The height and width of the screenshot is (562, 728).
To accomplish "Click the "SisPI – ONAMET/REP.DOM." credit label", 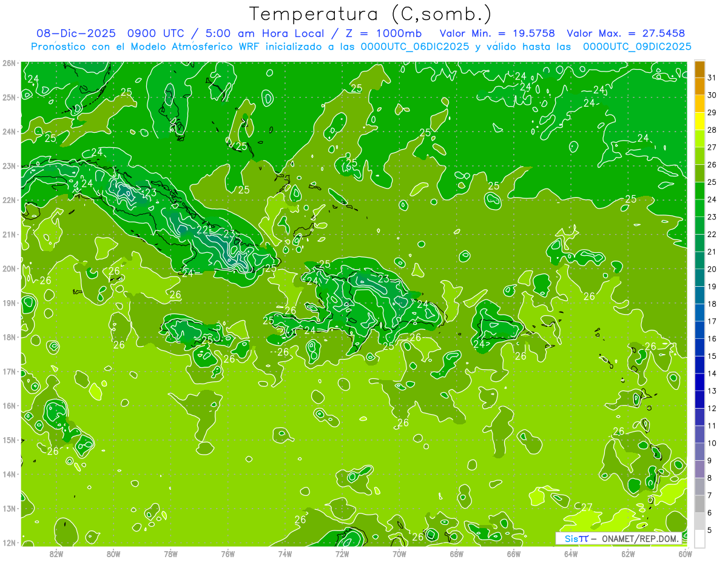I will pos(618,538).
